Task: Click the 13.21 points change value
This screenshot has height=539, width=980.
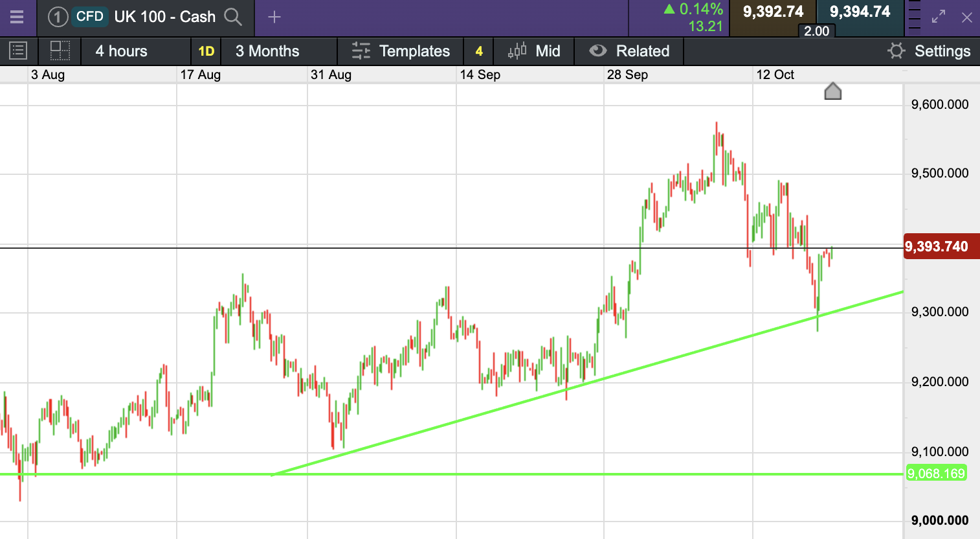Action: coord(706,27)
